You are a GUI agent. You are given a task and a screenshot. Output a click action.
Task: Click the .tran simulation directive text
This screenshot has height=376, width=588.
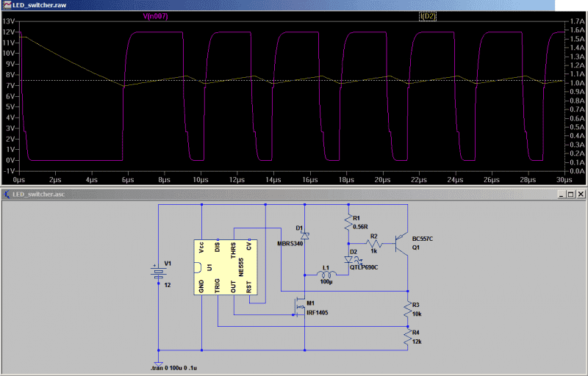point(182,366)
